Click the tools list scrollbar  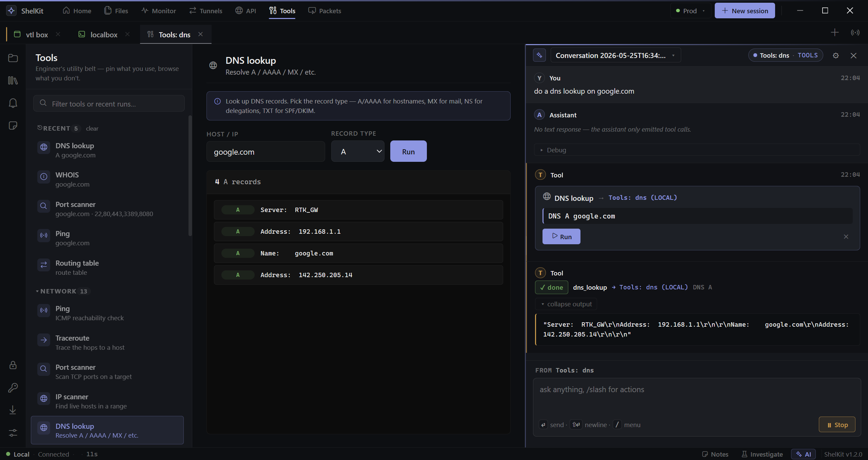[190, 176]
